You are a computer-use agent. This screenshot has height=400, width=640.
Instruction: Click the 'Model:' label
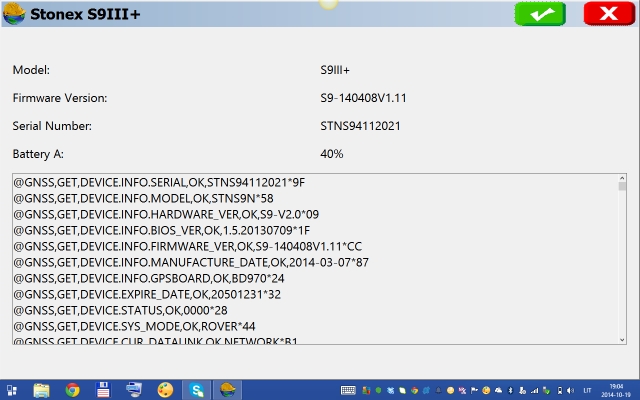[31, 70]
